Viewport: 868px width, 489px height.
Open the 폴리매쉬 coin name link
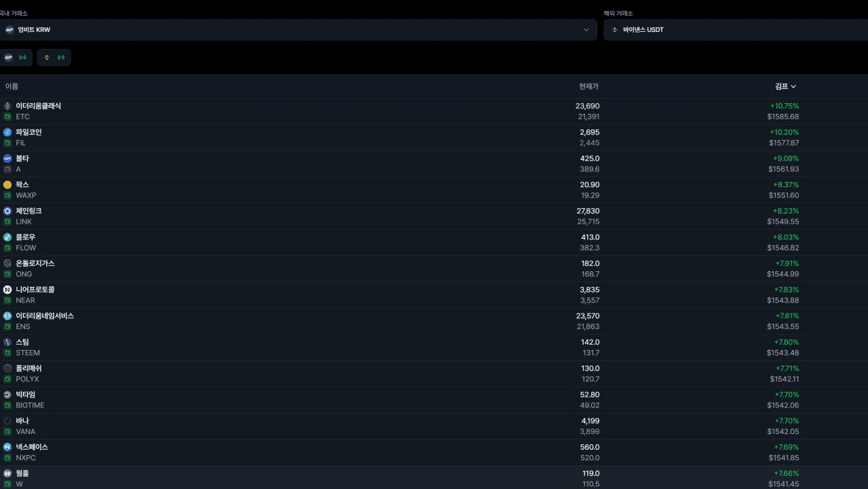point(28,368)
